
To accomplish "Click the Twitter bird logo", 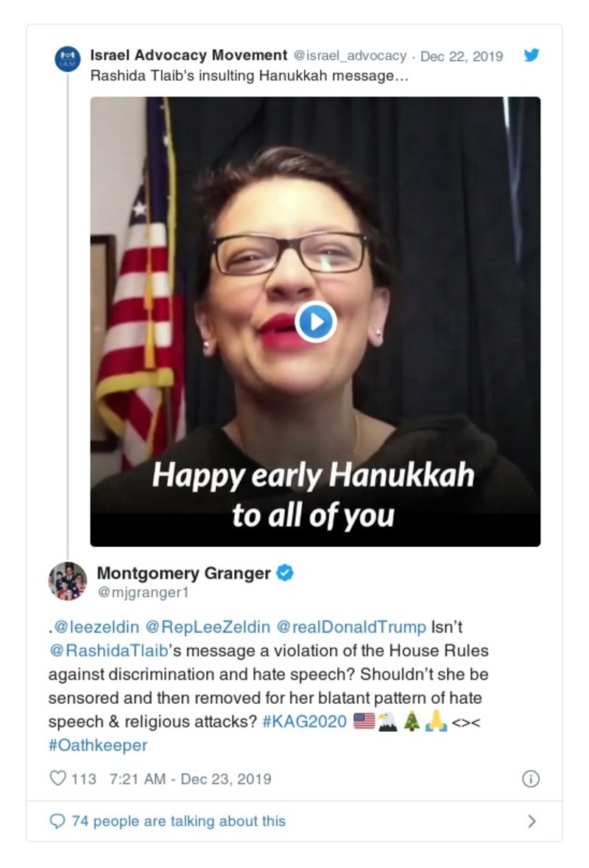I will (531, 55).
